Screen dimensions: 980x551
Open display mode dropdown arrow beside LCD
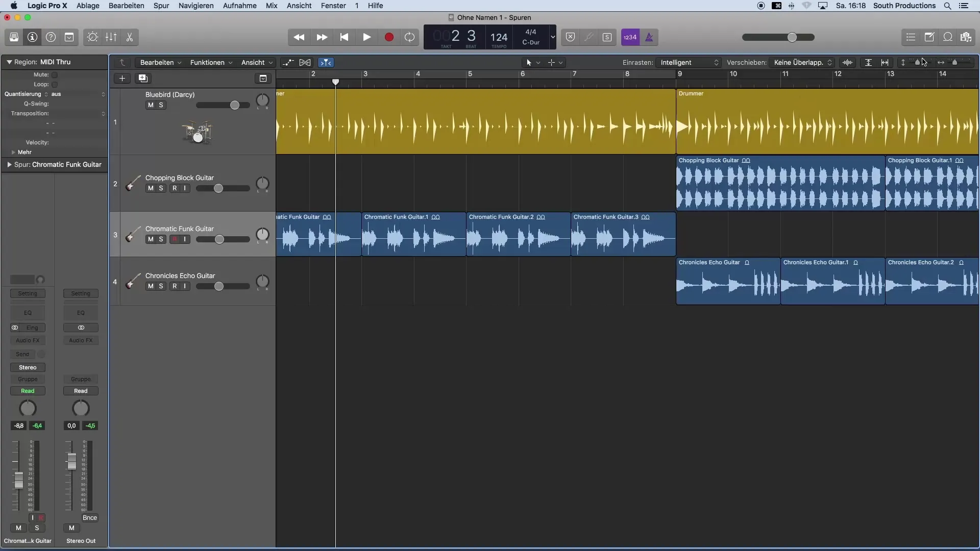552,37
